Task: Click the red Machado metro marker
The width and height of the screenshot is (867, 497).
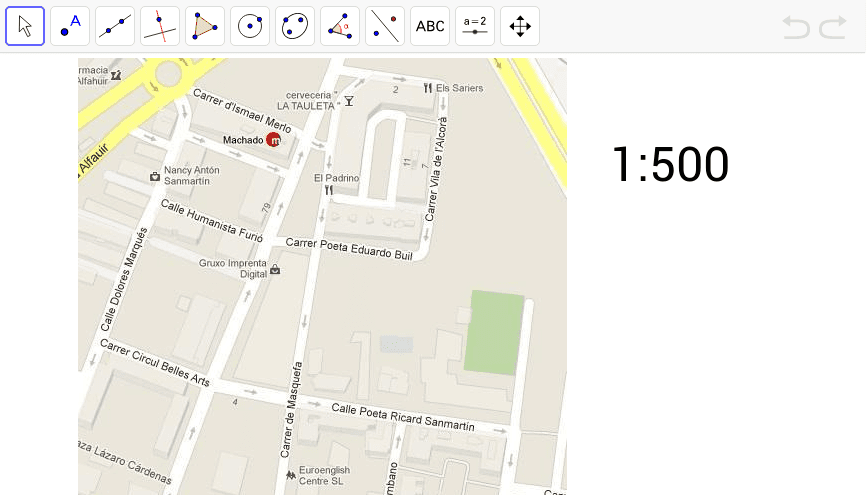Action: pos(273,140)
